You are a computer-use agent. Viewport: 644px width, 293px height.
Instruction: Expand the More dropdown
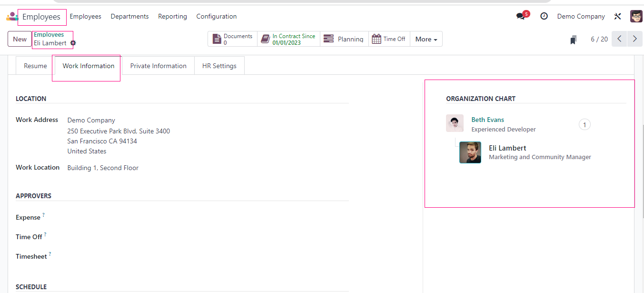426,39
